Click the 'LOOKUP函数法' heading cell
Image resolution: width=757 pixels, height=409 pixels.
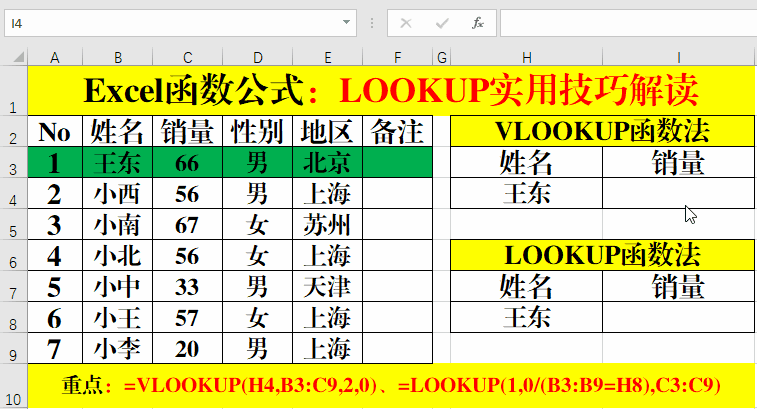pyautogui.click(x=603, y=255)
